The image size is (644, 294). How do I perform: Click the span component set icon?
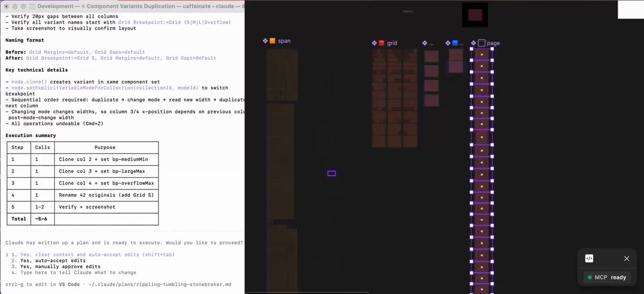point(273,41)
